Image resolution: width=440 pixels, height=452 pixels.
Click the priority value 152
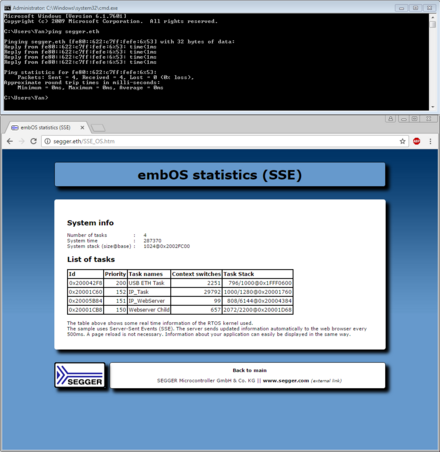(121, 292)
